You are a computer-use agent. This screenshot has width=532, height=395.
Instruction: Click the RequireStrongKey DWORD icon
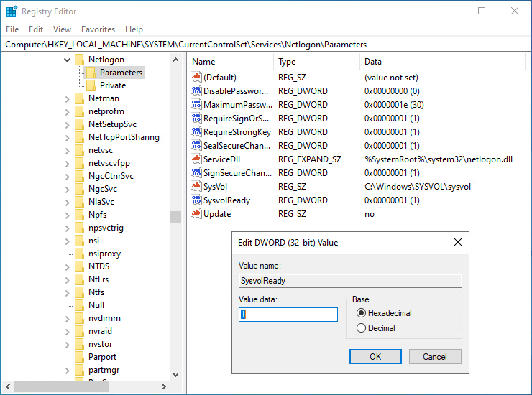point(196,132)
